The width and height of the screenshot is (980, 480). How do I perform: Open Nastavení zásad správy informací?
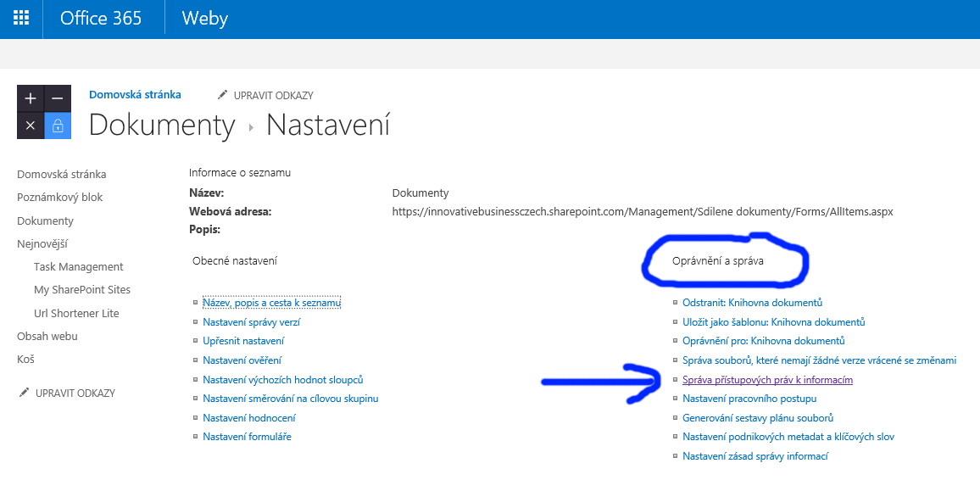(x=755, y=456)
